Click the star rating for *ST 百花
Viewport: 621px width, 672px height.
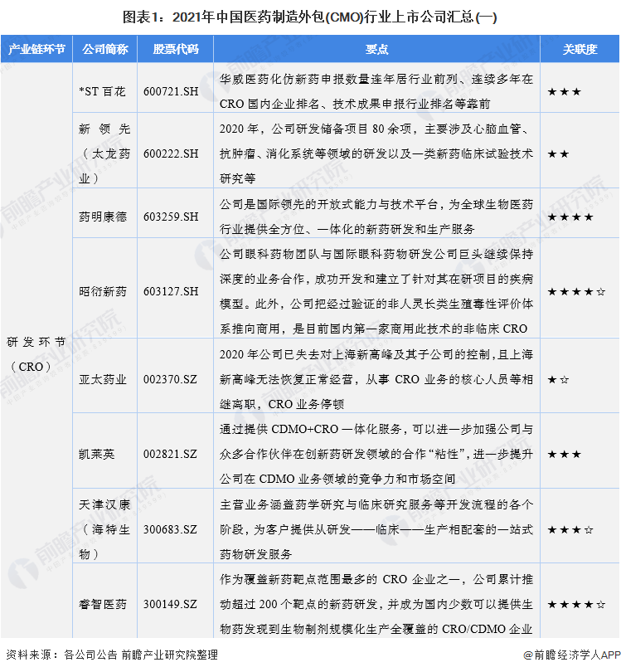(x=565, y=91)
